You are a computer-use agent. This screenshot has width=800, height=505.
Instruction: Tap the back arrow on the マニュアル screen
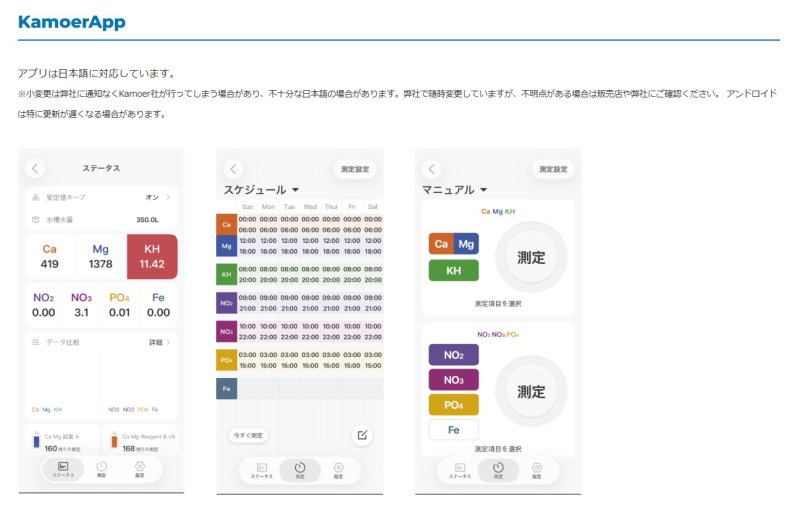[x=432, y=169]
